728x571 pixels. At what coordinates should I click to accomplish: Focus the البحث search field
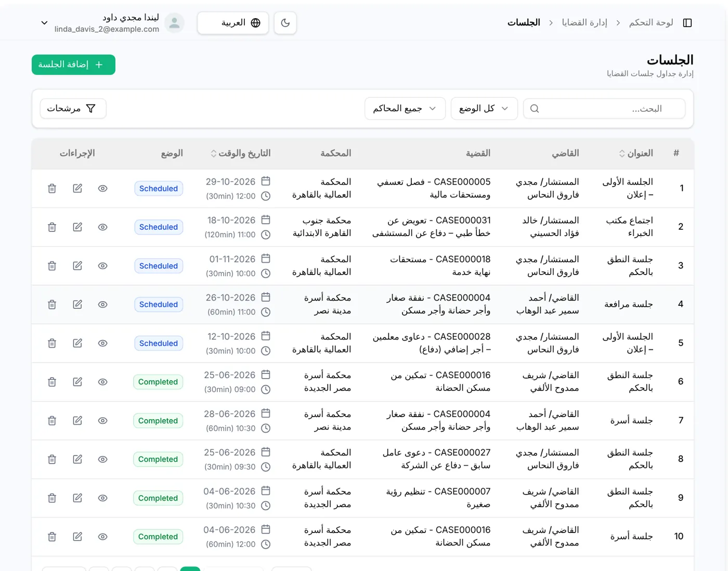604,109
